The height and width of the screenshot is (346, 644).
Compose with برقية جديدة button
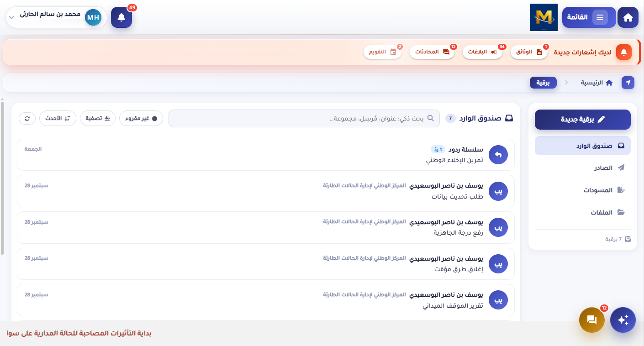[x=583, y=120]
